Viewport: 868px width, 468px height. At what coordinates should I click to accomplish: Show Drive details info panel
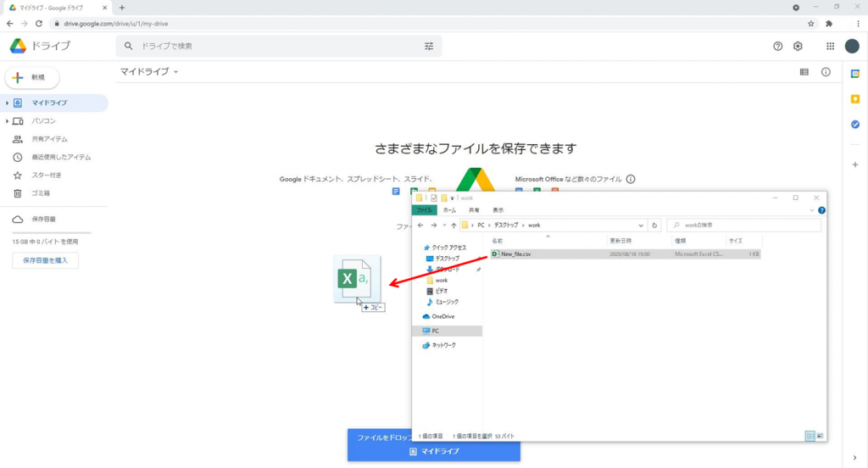pos(826,72)
